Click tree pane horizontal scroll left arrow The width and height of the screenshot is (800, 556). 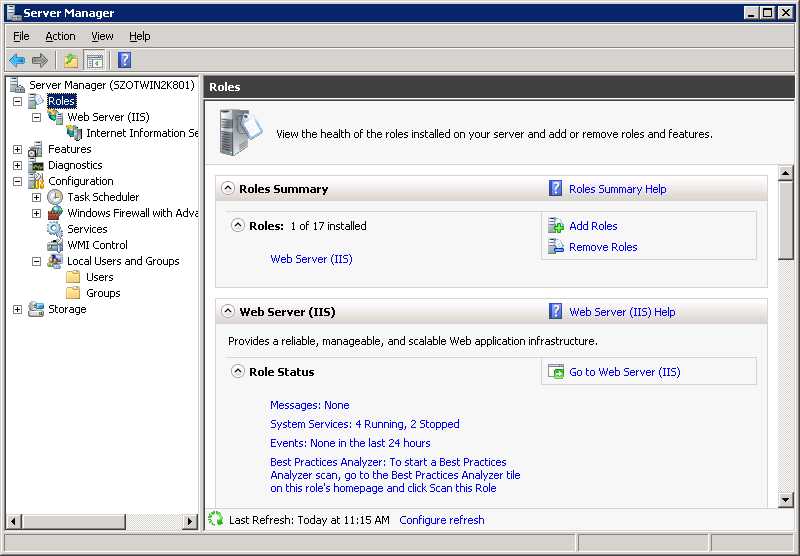point(14,521)
